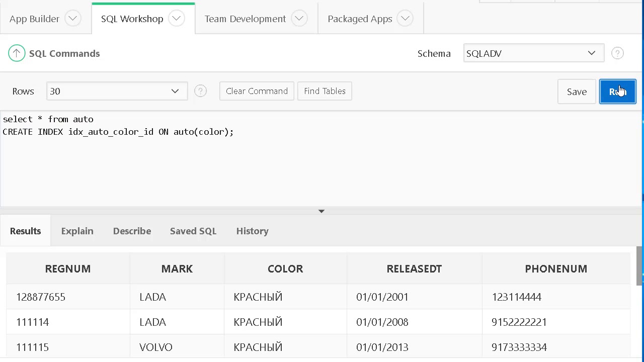Click the COLOR column header

click(285, 268)
